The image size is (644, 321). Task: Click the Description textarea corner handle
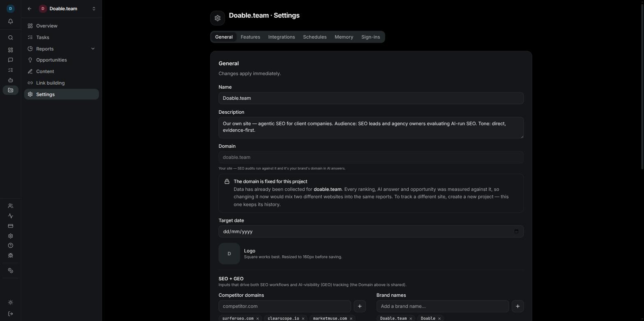(x=522, y=136)
